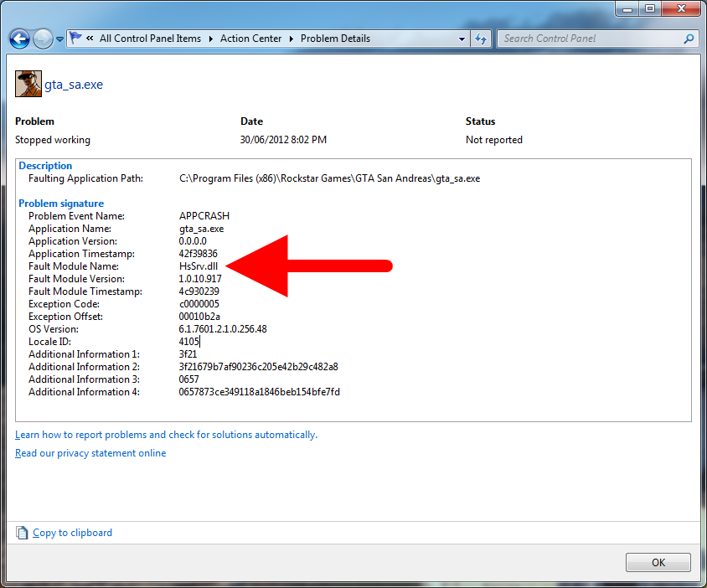The image size is (707, 588).
Task: Open the address bar dropdown arrow
Action: 462,39
